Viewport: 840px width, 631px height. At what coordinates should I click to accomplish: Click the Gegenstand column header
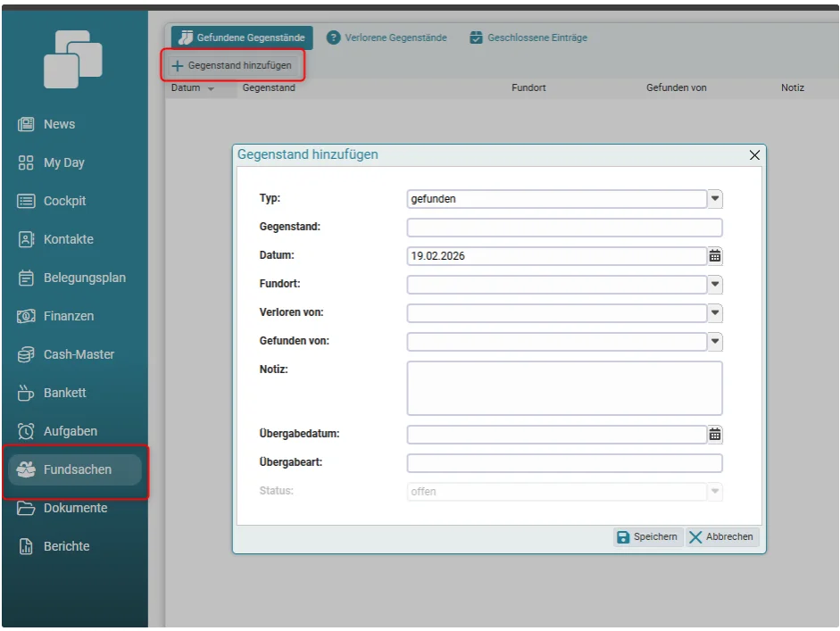tap(269, 87)
